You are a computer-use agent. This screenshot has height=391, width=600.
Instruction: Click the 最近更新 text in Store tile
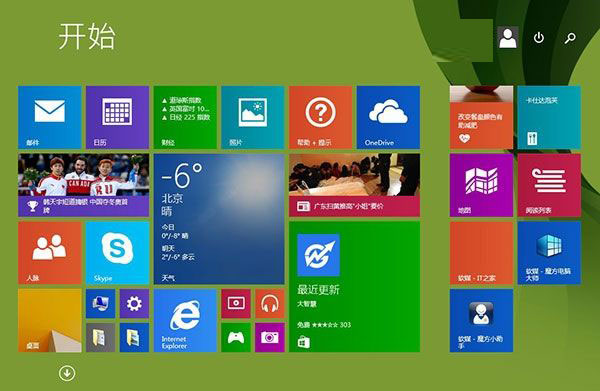318,290
